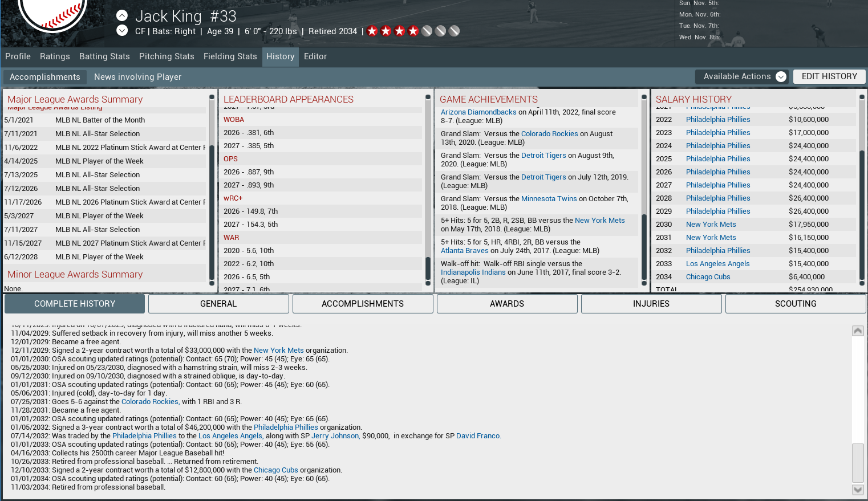This screenshot has height=501, width=868.
Task: Click the 2023 salary amount $17,000,000
Action: (x=809, y=133)
